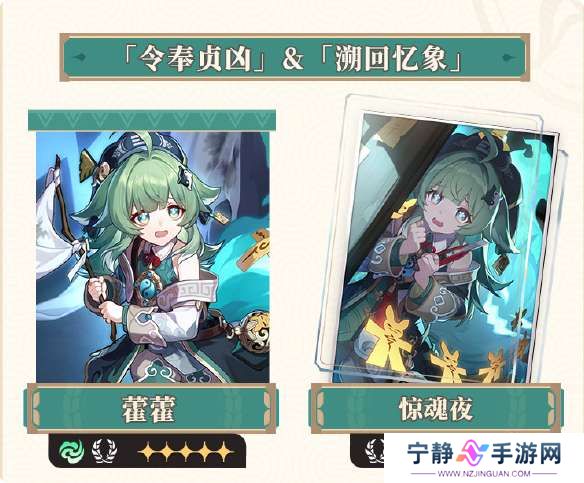584x483 pixels.
Task: Click the green zigzag strip above 藿藿's portrait
Action: [x=152, y=120]
